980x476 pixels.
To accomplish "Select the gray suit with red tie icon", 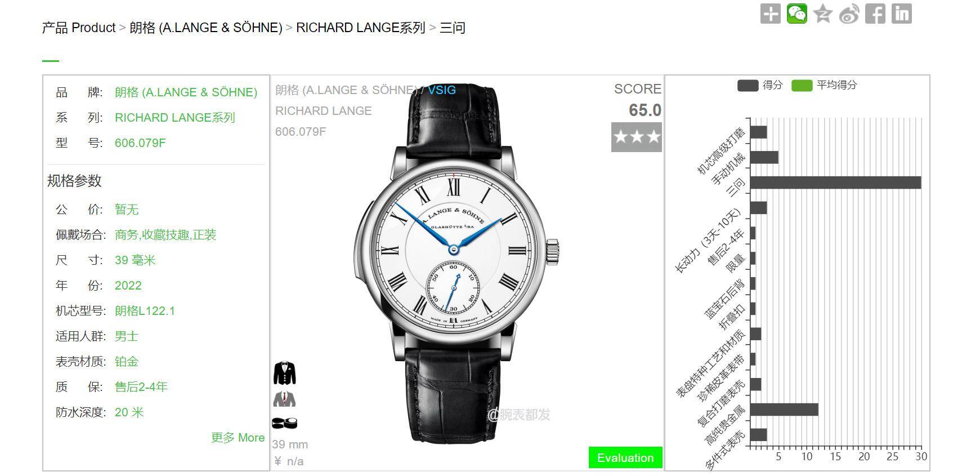I will pyautogui.click(x=284, y=399).
